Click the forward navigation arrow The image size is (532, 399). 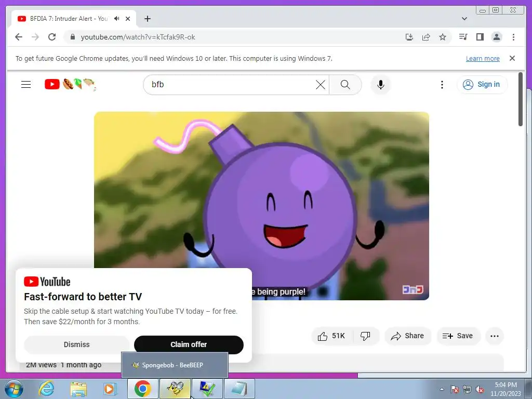click(35, 37)
